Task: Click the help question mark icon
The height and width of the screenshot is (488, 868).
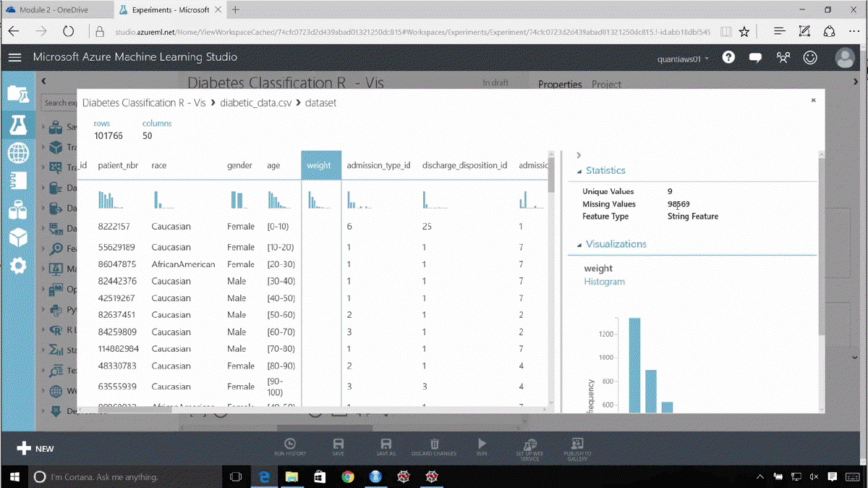Action: point(728,57)
